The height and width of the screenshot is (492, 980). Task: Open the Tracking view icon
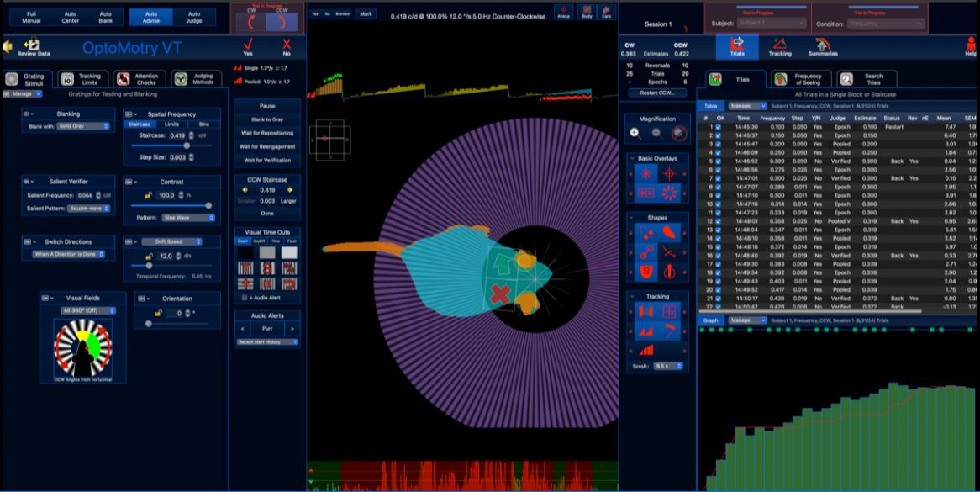779,44
